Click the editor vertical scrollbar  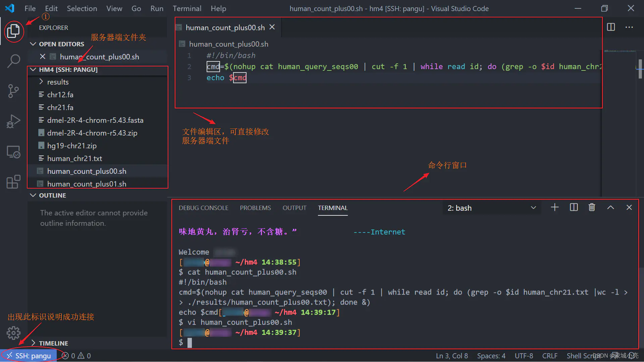click(640, 69)
